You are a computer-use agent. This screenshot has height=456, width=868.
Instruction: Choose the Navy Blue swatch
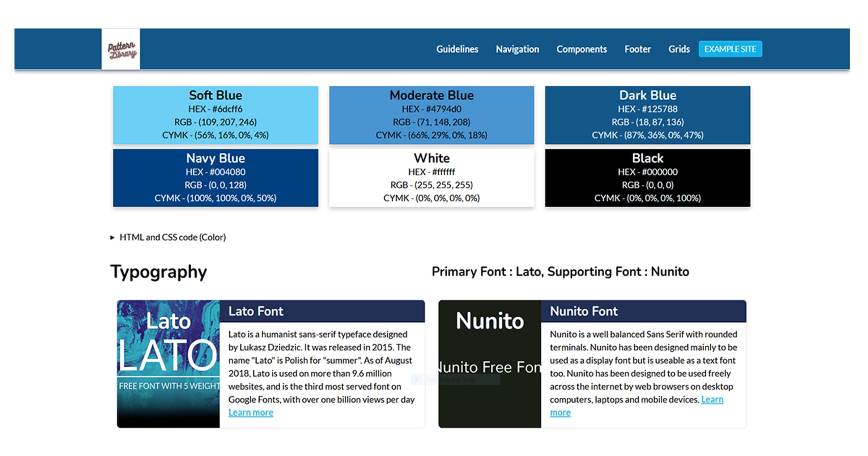coord(216,178)
